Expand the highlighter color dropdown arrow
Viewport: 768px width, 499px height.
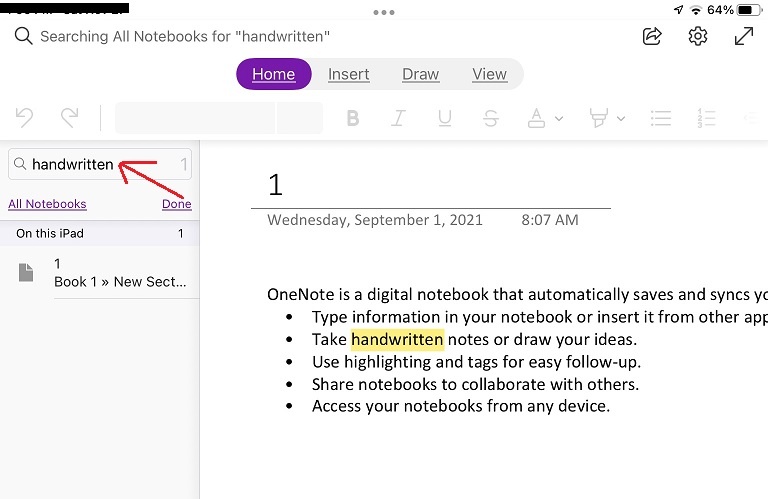(x=621, y=119)
